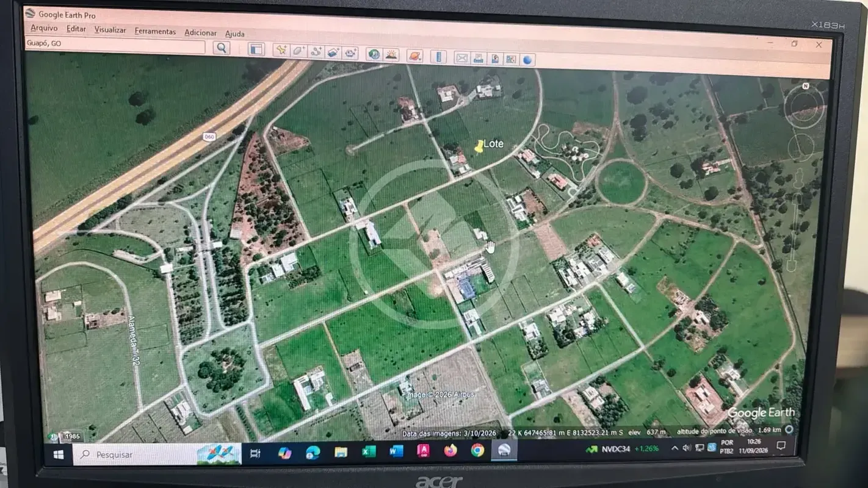Open the planet switcher dropdown
Screen dimensions: 868x488
click(x=414, y=56)
